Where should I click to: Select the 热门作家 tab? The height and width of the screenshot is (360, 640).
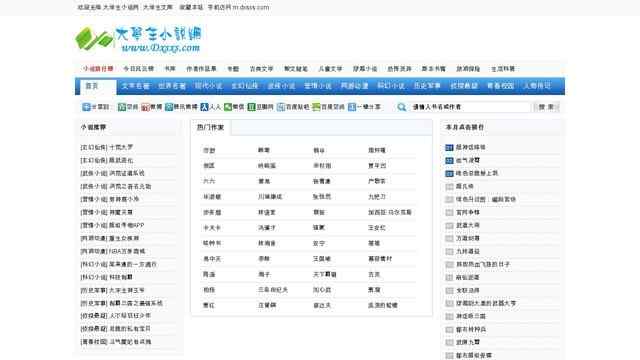(211, 127)
